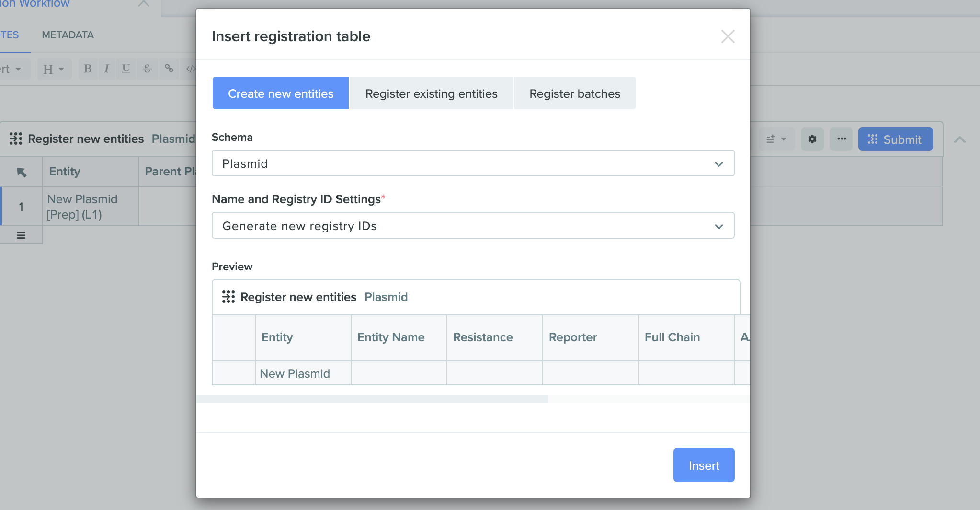This screenshot has width=980, height=510.
Task: Click the Insert button
Action: (x=704, y=465)
